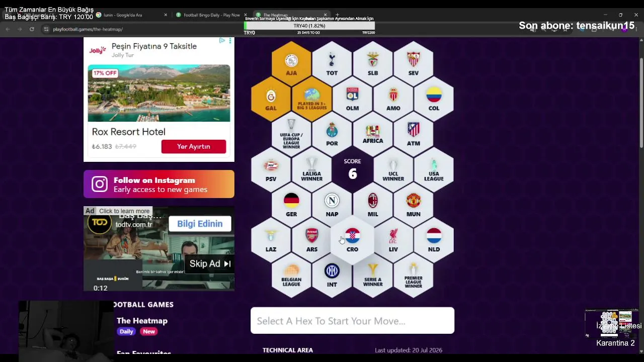Switch to the Football Bingo Daily tab
The image size is (644, 362).
point(211,15)
